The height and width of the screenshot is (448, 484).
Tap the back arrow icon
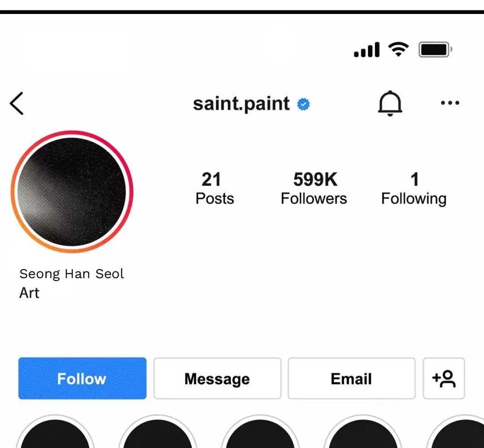17,103
